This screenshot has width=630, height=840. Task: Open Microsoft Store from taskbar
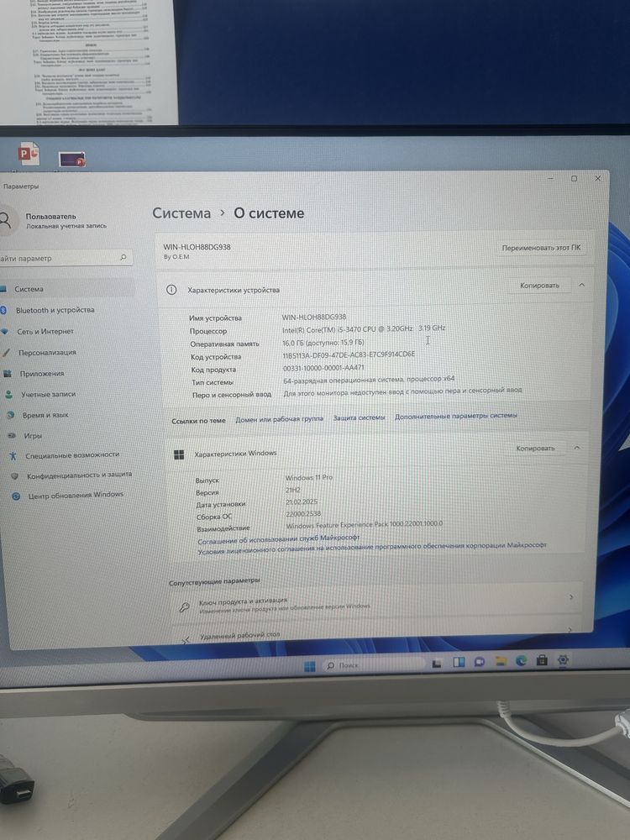(542, 660)
